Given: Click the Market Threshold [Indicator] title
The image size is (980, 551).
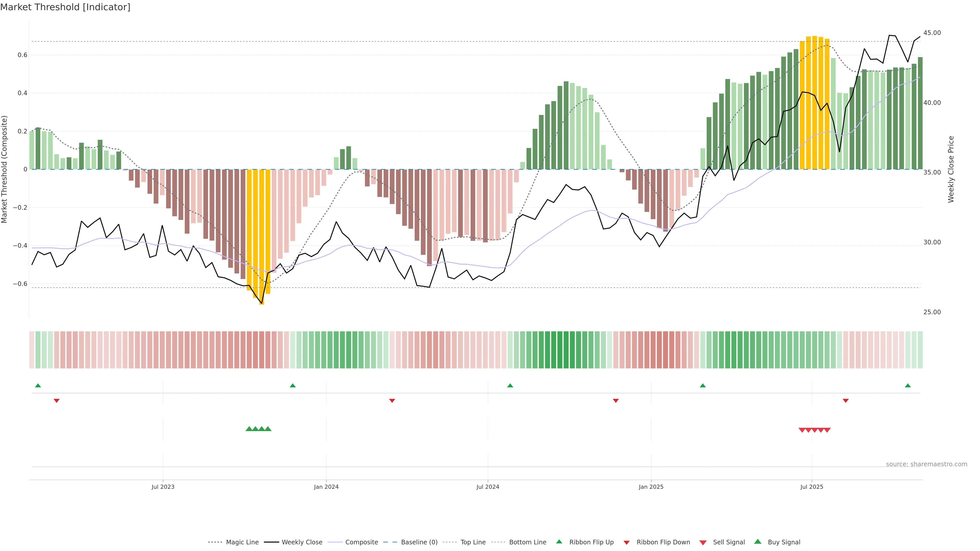Looking at the screenshot, I should [x=65, y=7].
